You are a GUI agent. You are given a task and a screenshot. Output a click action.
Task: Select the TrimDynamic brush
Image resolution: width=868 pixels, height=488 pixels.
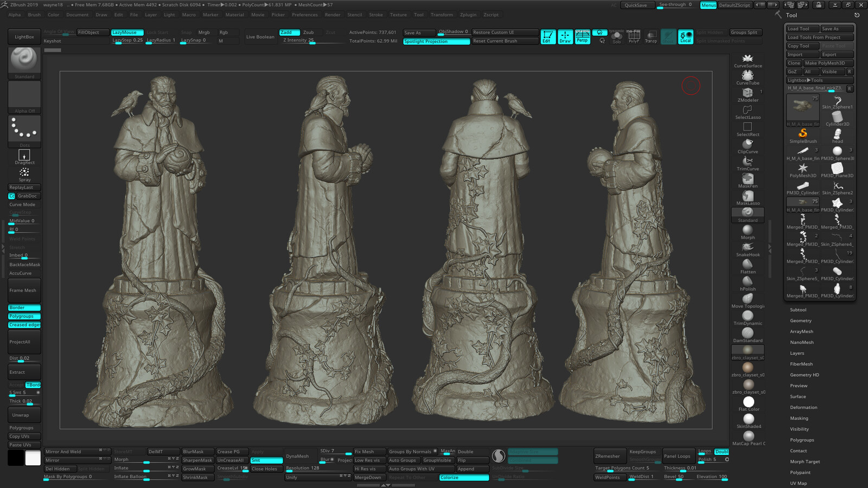click(x=748, y=318)
